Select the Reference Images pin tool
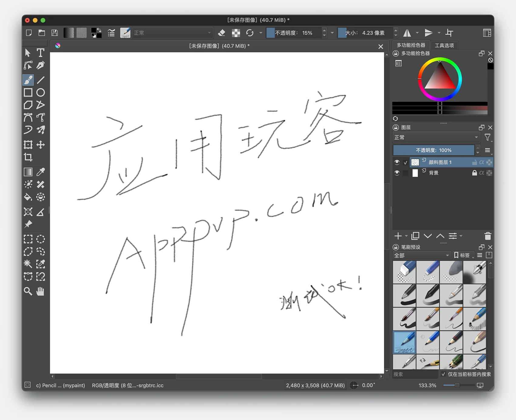The height and width of the screenshot is (420, 516). pyautogui.click(x=28, y=224)
